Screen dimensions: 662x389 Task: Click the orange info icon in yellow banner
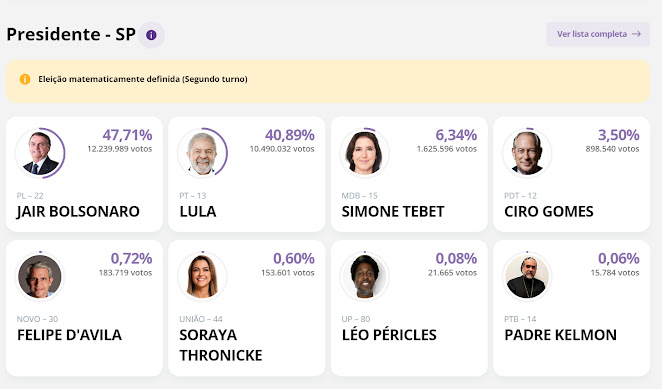[x=25, y=79]
